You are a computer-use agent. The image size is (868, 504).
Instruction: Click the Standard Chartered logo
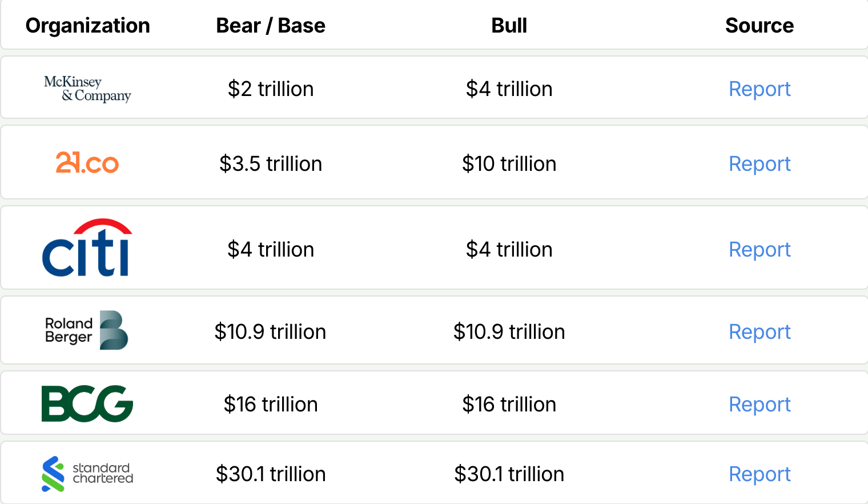point(87,474)
